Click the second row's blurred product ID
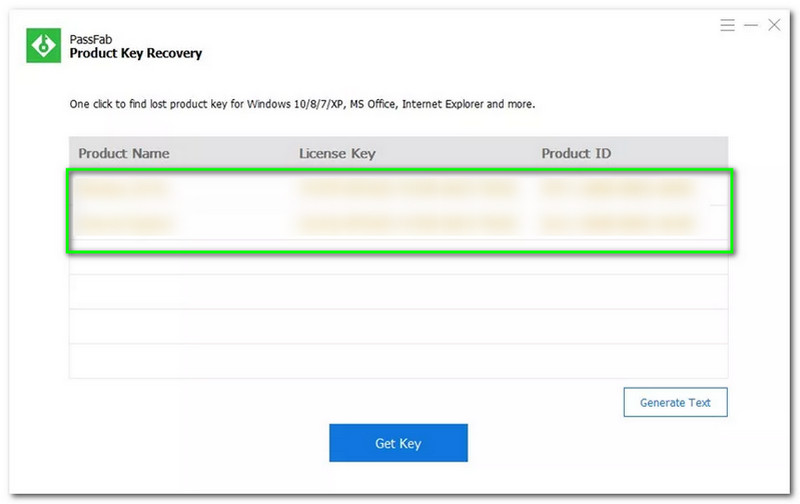 [x=616, y=225]
